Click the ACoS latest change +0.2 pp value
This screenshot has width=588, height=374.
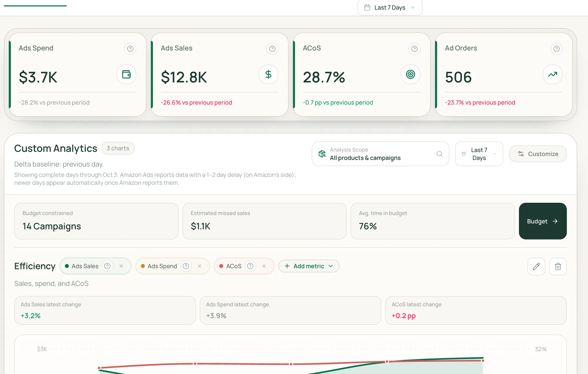coord(404,316)
